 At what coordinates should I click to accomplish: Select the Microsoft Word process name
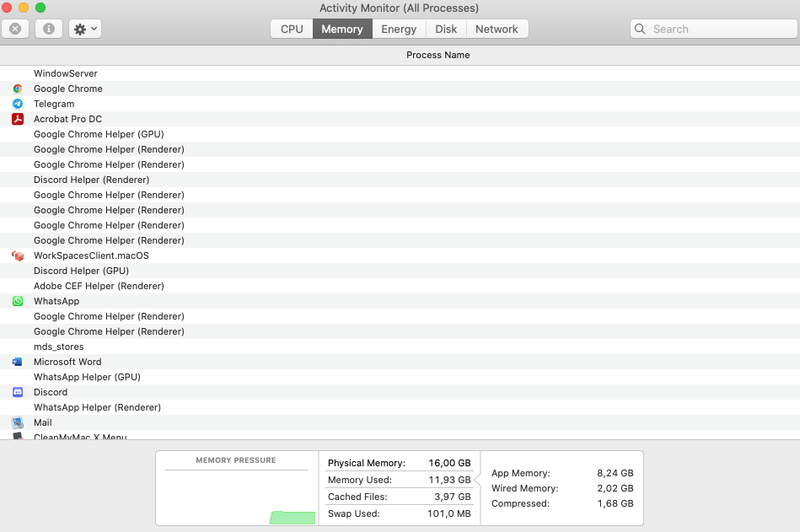[67, 362]
